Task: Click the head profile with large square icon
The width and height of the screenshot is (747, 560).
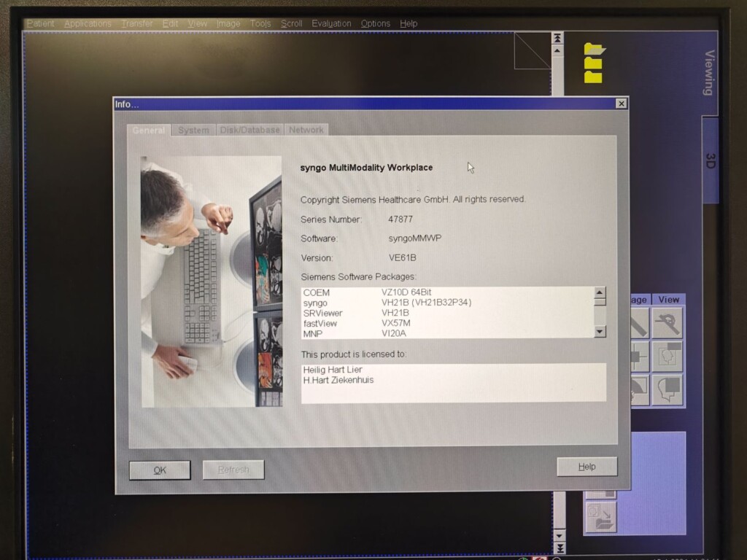Action: (x=667, y=390)
